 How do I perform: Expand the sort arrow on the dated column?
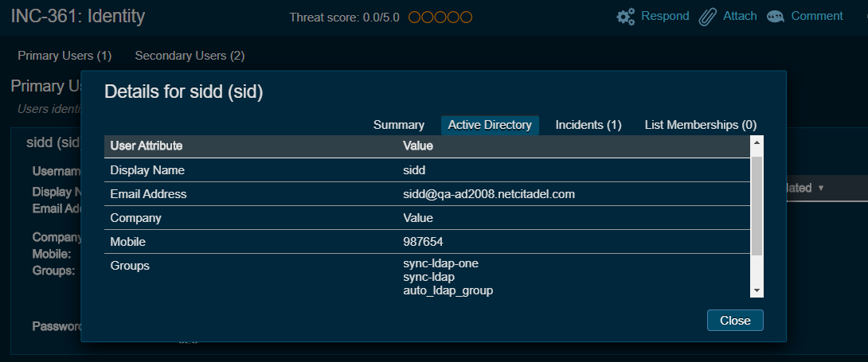click(821, 189)
